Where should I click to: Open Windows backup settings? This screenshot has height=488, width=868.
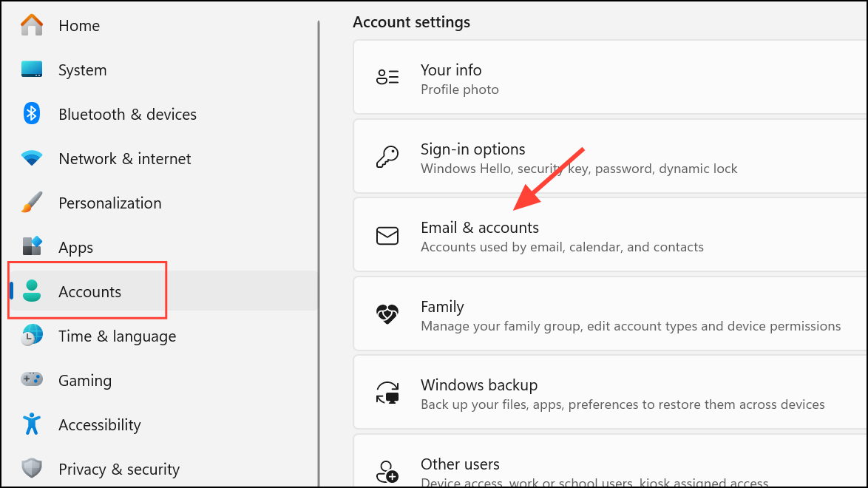610,392
